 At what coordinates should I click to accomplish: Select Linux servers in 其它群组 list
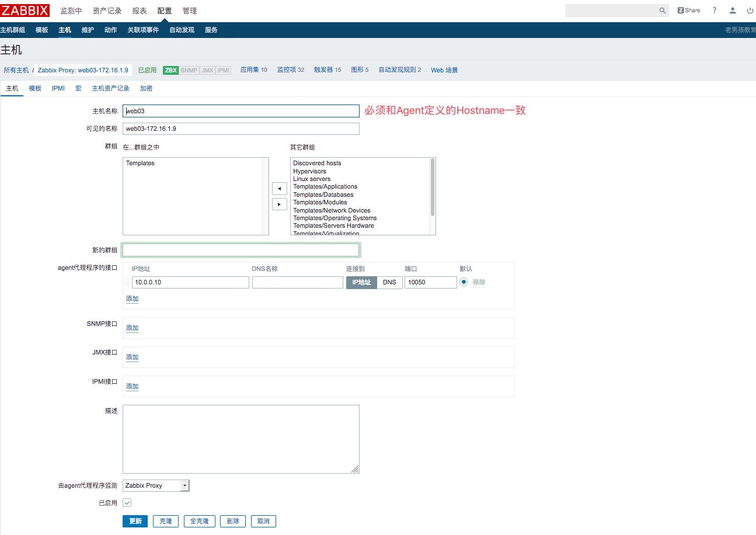click(x=312, y=179)
